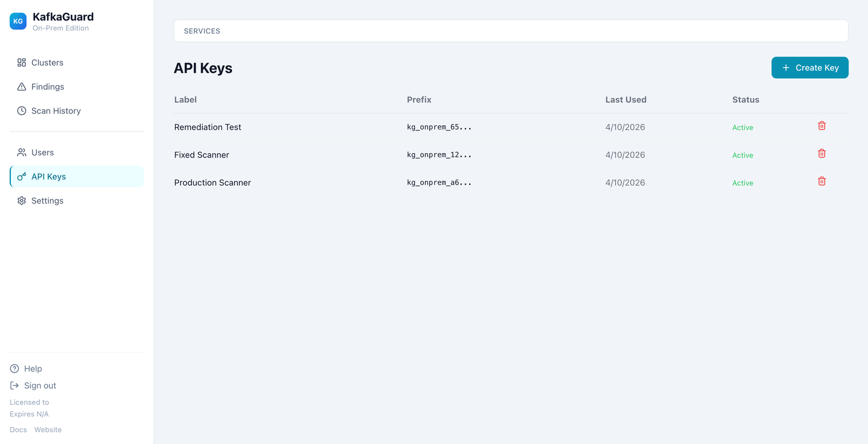The image size is (868, 444).
Task: Select the Production Scanner row label
Action: [213, 183]
